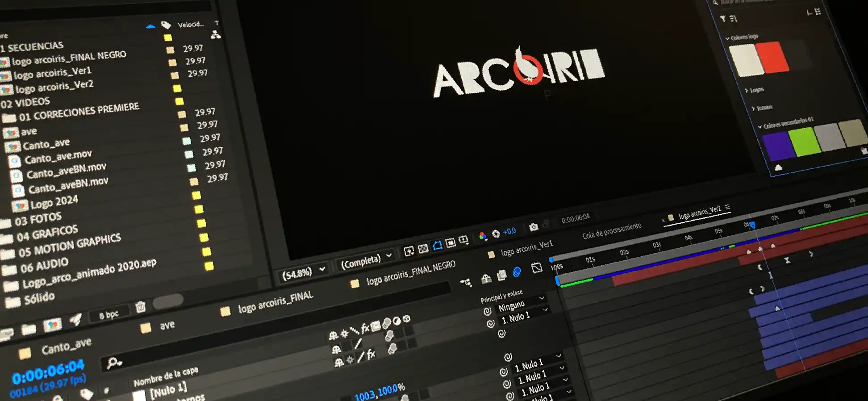The width and height of the screenshot is (868, 401).
Task: Click the 3D layer cube column icon
Action: pyautogui.click(x=406, y=319)
